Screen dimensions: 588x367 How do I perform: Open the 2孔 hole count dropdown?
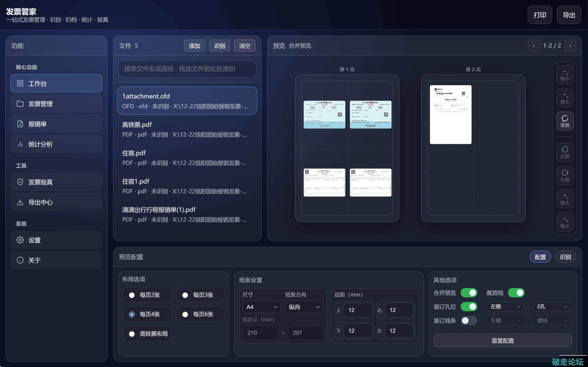click(551, 307)
